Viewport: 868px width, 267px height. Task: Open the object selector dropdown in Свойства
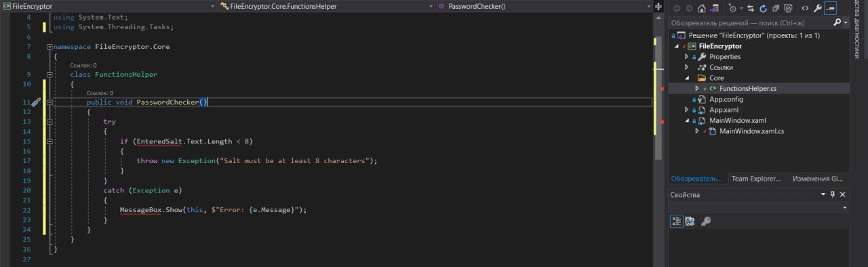(x=844, y=207)
